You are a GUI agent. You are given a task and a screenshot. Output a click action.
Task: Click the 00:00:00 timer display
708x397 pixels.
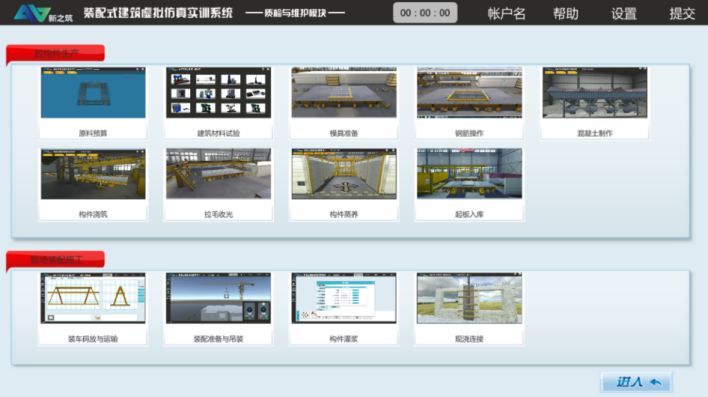pyautogui.click(x=425, y=13)
